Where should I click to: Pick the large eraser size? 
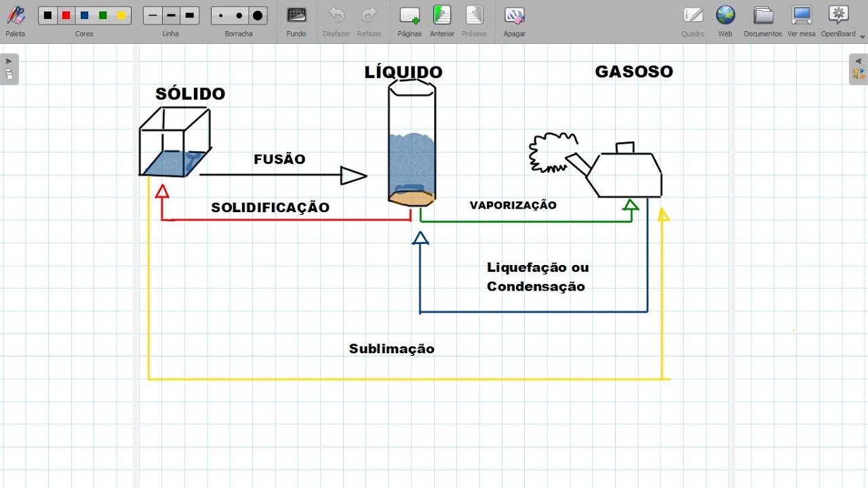(x=258, y=15)
